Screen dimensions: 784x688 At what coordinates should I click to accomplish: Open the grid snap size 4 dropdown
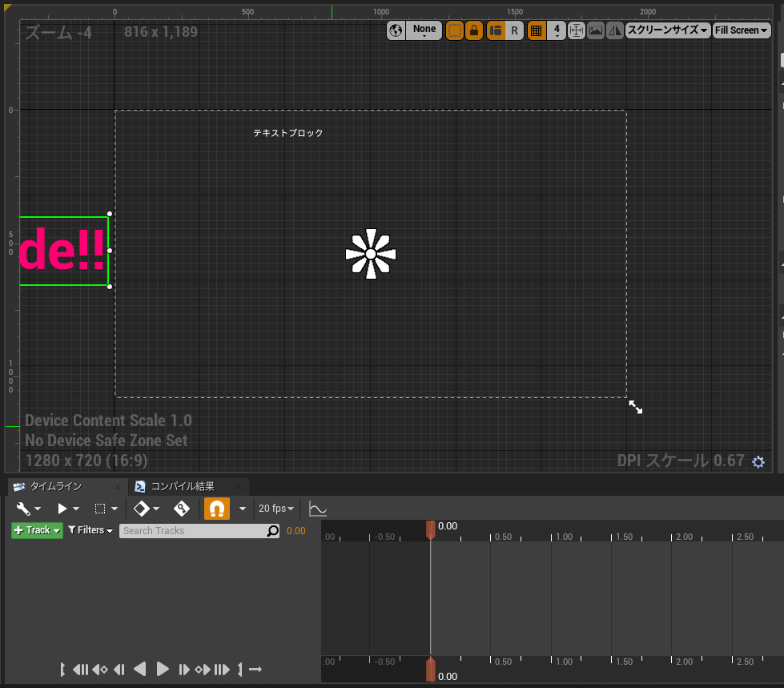pyautogui.click(x=557, y=30)
